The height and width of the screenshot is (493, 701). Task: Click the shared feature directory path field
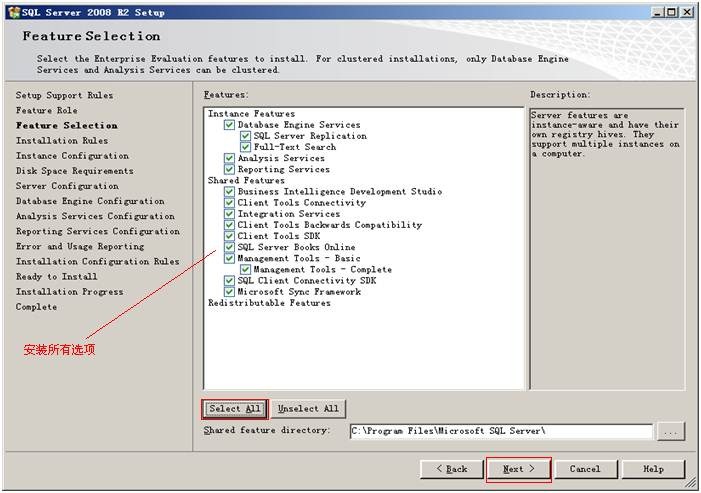(500, 431)
